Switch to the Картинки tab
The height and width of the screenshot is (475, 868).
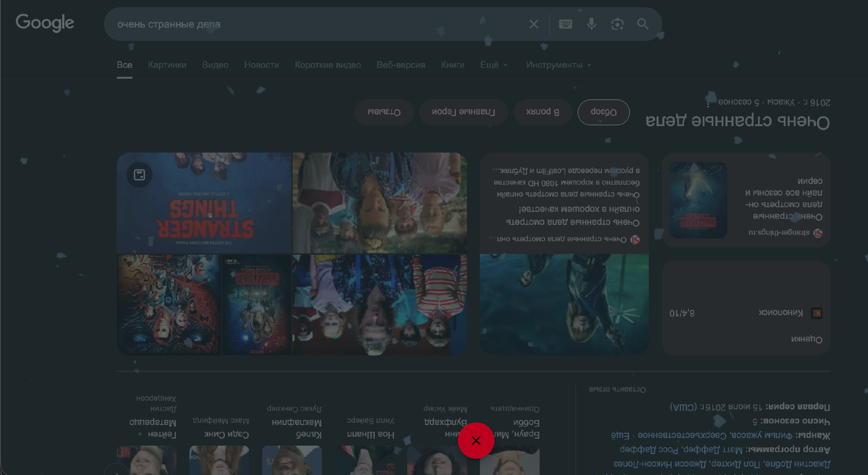click(x=167, y=64)
